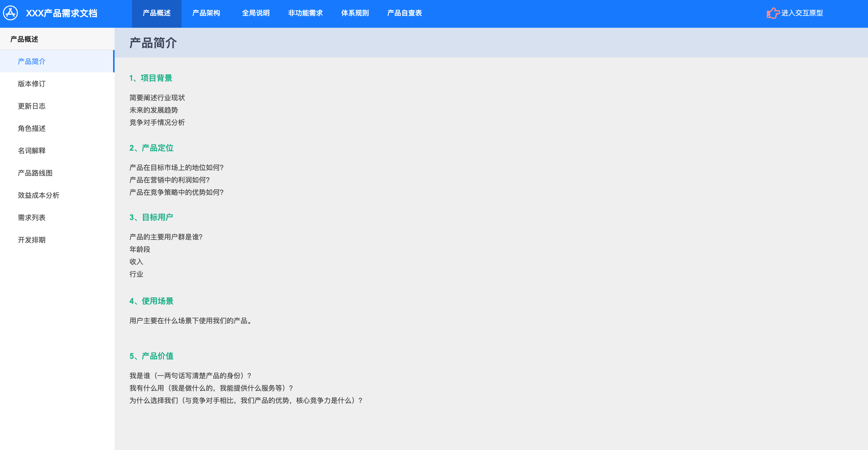The image size is (868, 450).
Task: Click heading 5、产品价值
Action: [x=151, y=356]
